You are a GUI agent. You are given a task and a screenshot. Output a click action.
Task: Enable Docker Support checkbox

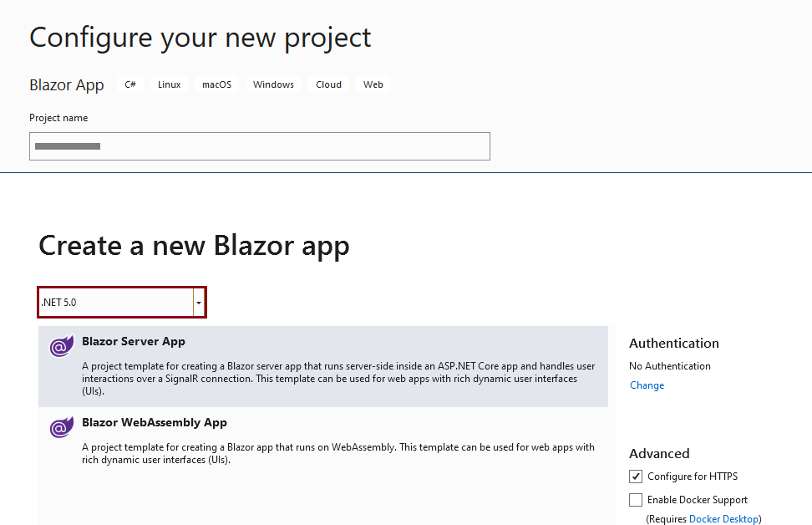(636, 500)
